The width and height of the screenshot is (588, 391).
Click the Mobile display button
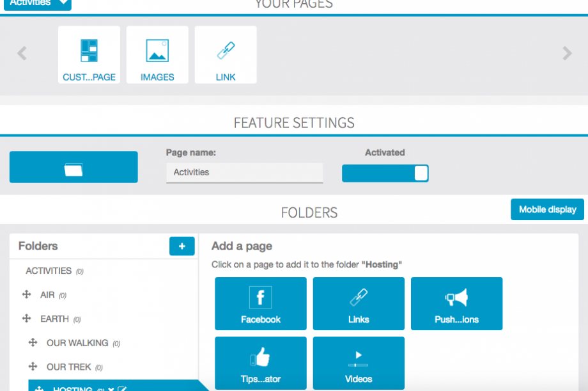547,209
